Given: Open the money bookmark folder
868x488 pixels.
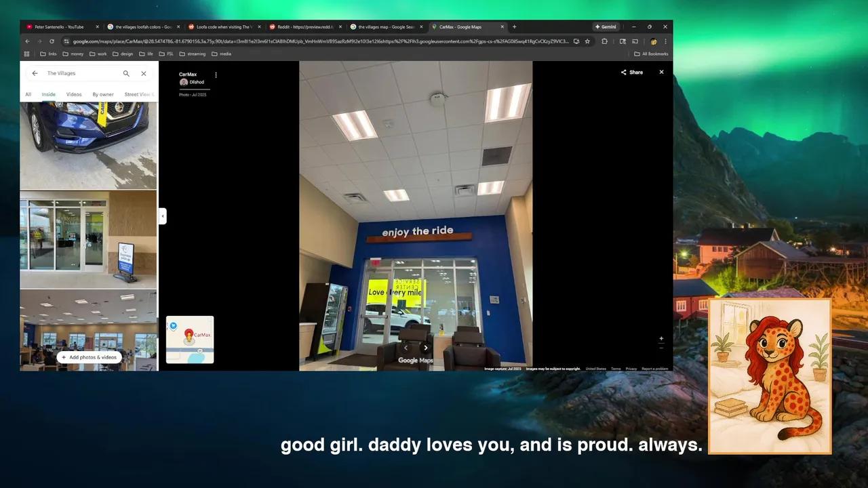Looking at the screenshot, I should click(x=73, y=54).
